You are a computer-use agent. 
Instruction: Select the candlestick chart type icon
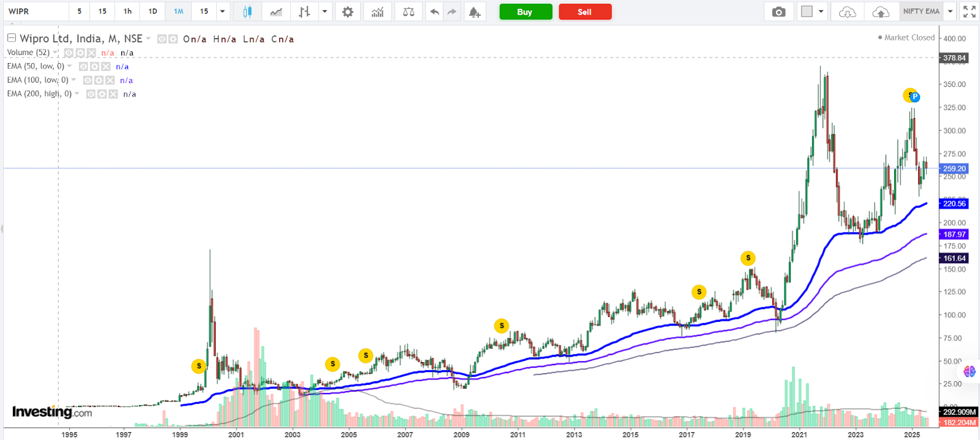(x=247, y=12)
